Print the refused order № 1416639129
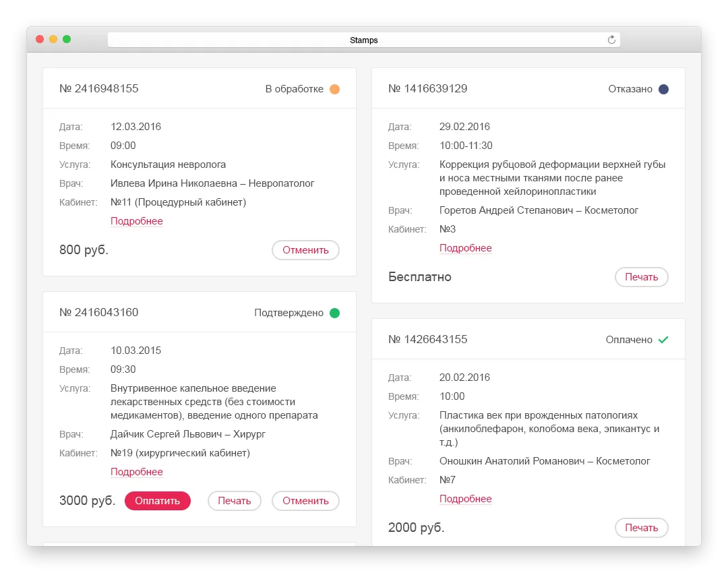This screenshot has width=728, height=573. [x=641, y=277]
